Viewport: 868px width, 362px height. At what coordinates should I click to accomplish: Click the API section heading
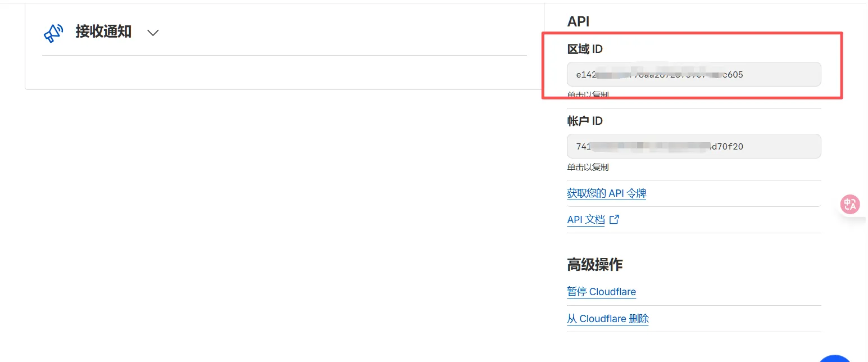pos(578,21)
